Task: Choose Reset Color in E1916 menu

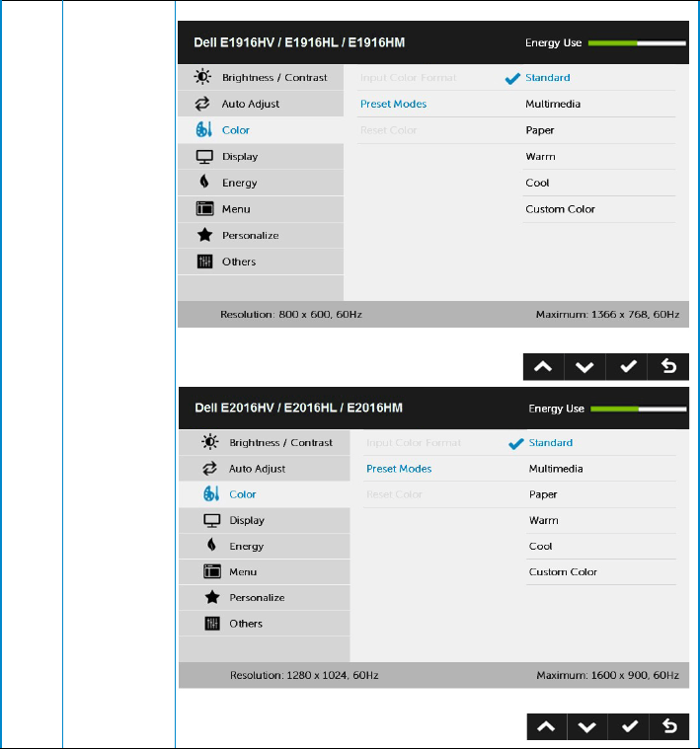Action: 388,130
